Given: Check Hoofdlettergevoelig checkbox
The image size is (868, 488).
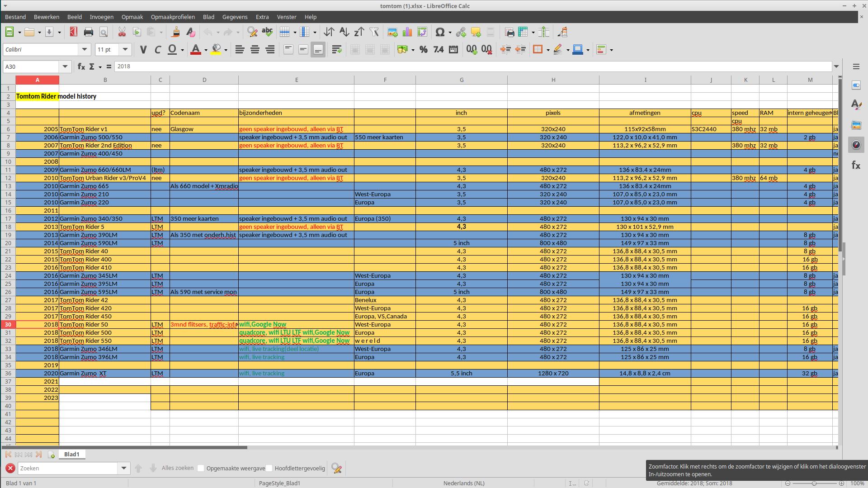Looking at the screenshot, I should pyautogui.click(x=269, y=468).
